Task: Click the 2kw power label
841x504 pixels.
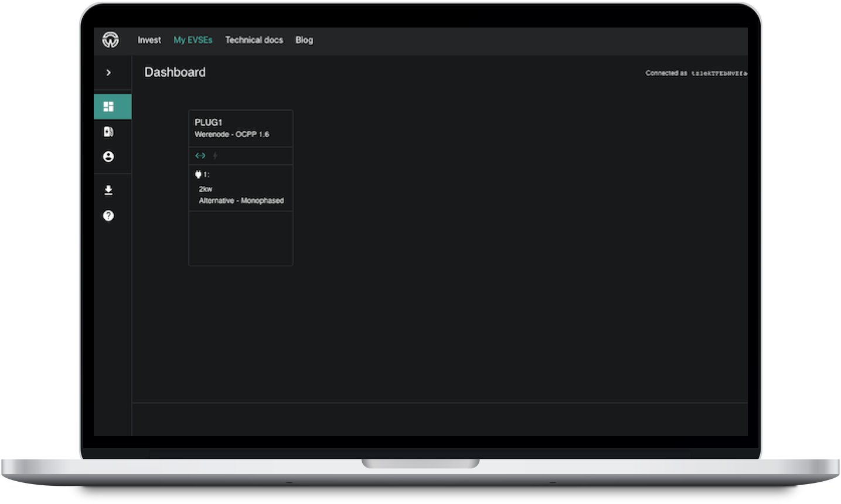Action: pyautogui.click(x=206, y=189)
